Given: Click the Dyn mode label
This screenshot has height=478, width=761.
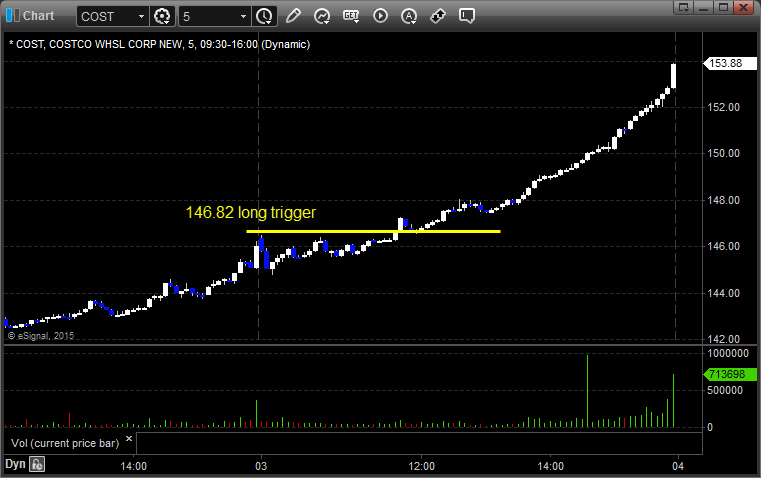Looking at the screenshot, I should pos(15,464).
